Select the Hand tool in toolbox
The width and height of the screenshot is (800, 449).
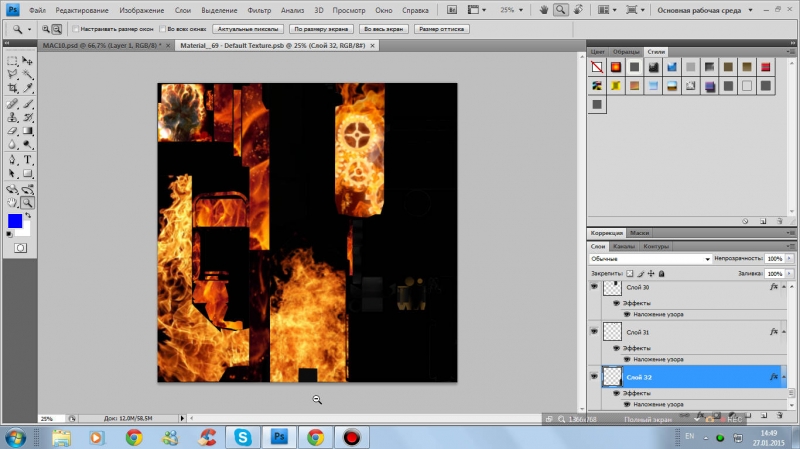tap(12, 203)
